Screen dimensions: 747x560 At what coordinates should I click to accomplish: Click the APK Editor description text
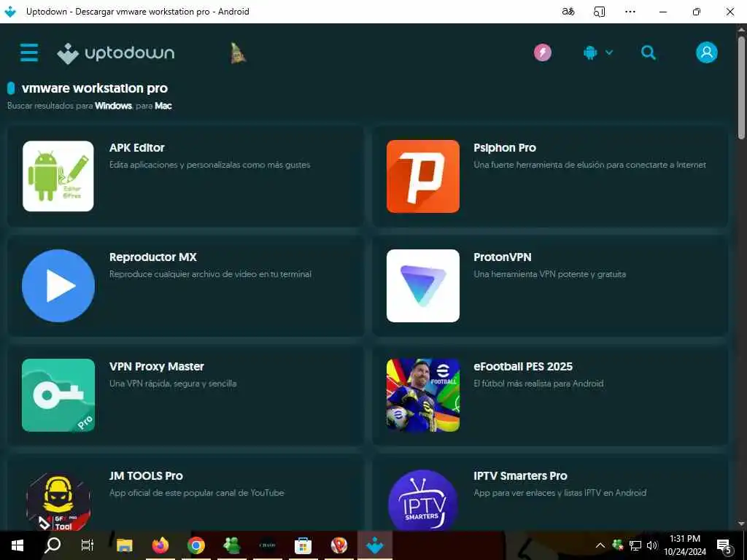[209, 165]
